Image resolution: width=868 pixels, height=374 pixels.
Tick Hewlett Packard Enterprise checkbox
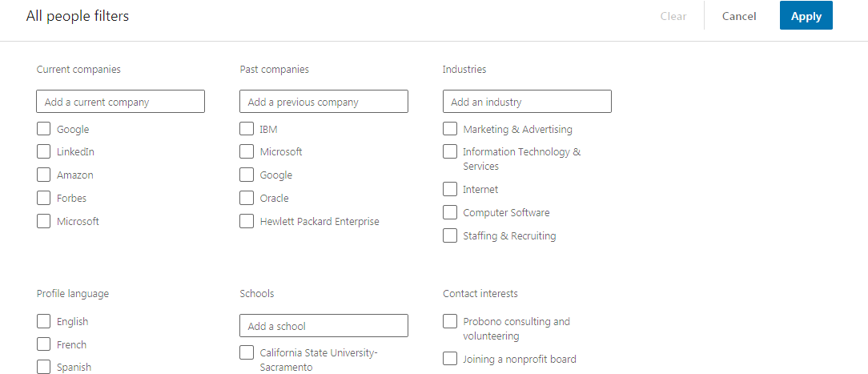point(247,221)
